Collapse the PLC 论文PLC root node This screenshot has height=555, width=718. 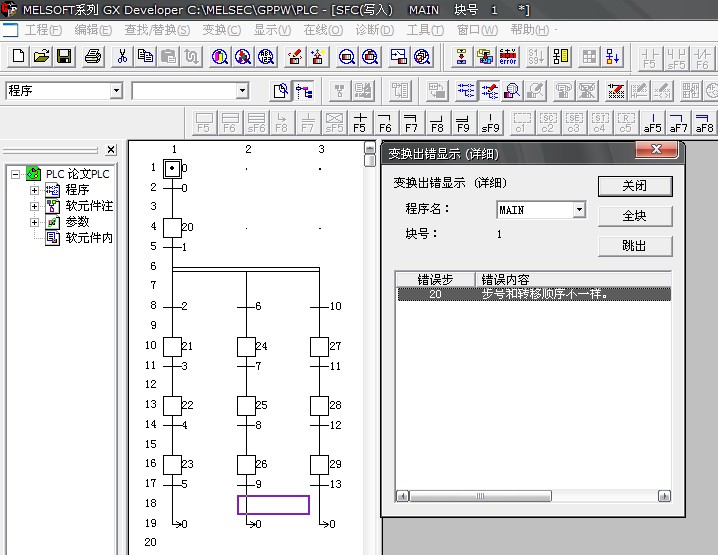pos(16,174)
